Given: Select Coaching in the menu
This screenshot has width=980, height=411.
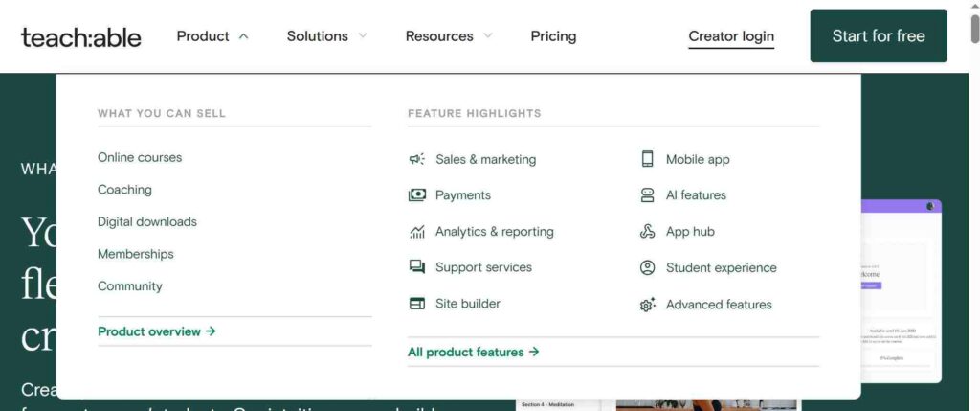Looking at the screenshot, I should (x=124, y=190).
